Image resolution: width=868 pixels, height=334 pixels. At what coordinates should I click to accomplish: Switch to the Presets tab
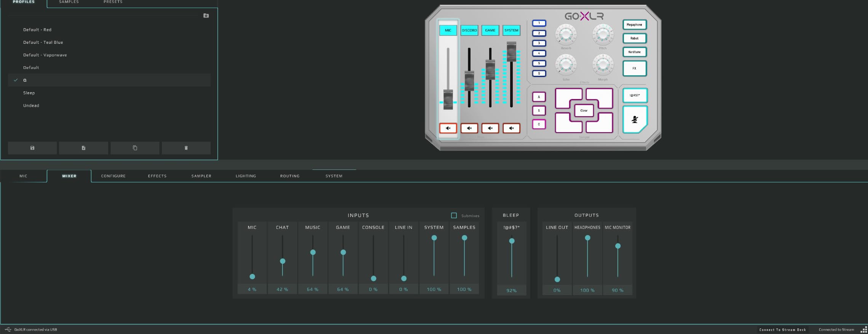(x=113, y=2)
